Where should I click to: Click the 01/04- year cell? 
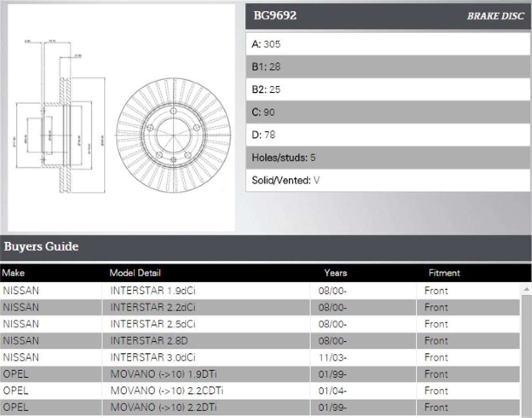[x=332, y=391]
